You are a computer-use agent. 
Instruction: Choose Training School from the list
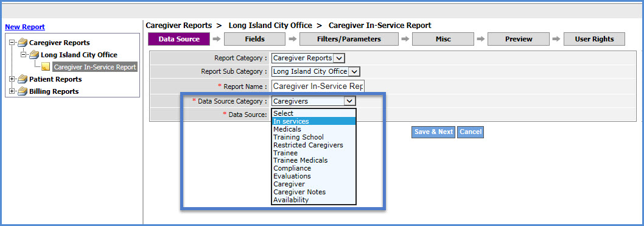(x=314, y=137)
